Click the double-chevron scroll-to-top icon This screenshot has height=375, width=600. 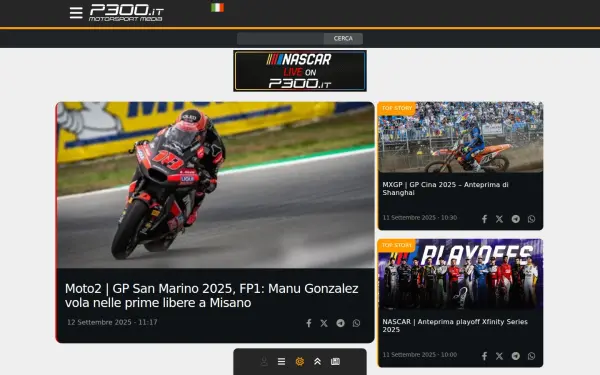click(317, 362)
